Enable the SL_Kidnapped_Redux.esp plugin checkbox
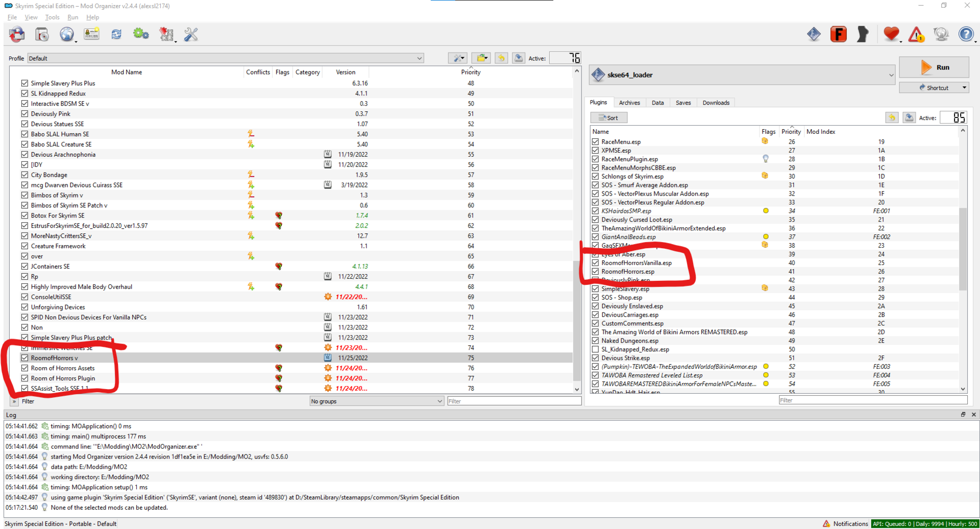 pyautogui.click(x=595, y=349)
